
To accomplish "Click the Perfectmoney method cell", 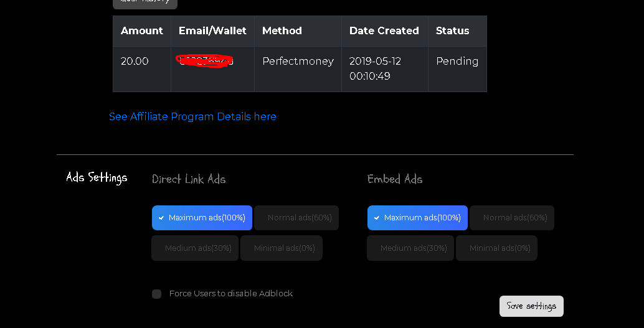I will coord(298,69).
